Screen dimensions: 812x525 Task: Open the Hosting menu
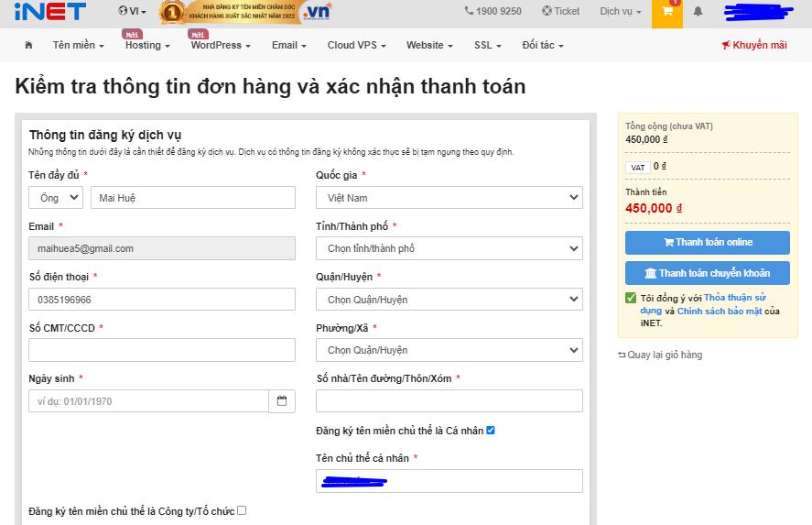(147, 45)
